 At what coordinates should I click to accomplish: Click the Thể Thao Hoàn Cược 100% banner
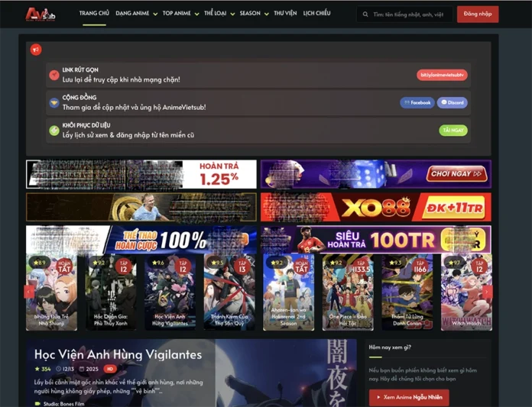tap(141, 240)
